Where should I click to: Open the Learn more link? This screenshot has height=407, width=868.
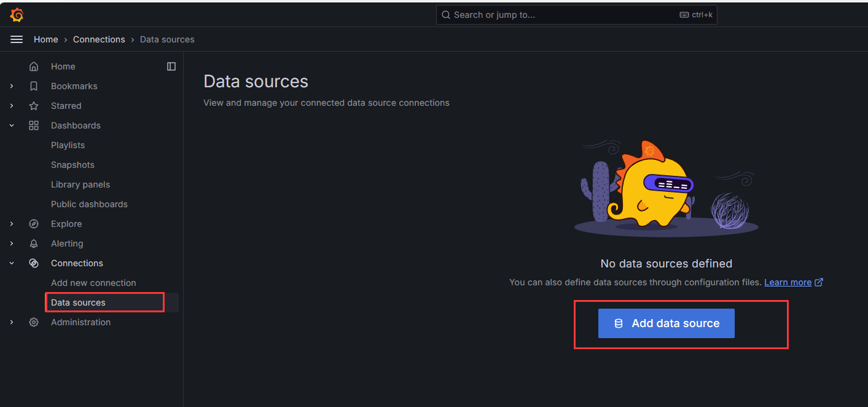tap(788, 282)
